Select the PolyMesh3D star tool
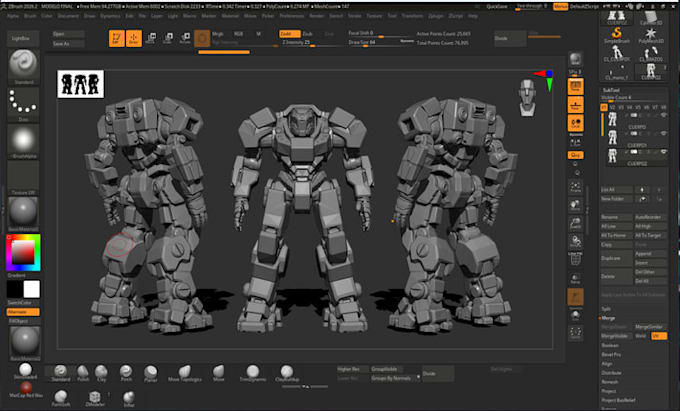The image size is (680, 411). [651, 35]
